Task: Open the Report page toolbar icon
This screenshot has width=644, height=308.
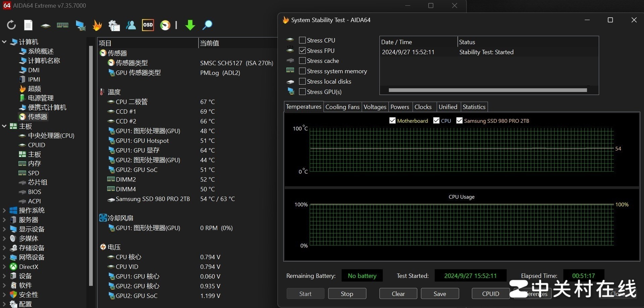Action: click(x=28, y=25)
